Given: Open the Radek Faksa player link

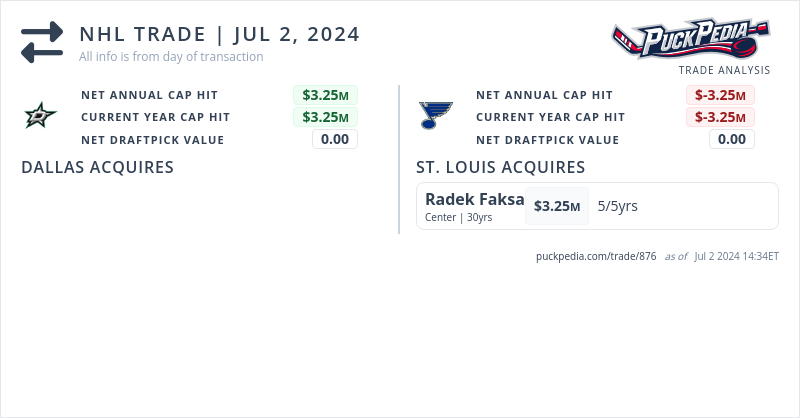Looking at the screenshot, I should (x=474, y=199).
